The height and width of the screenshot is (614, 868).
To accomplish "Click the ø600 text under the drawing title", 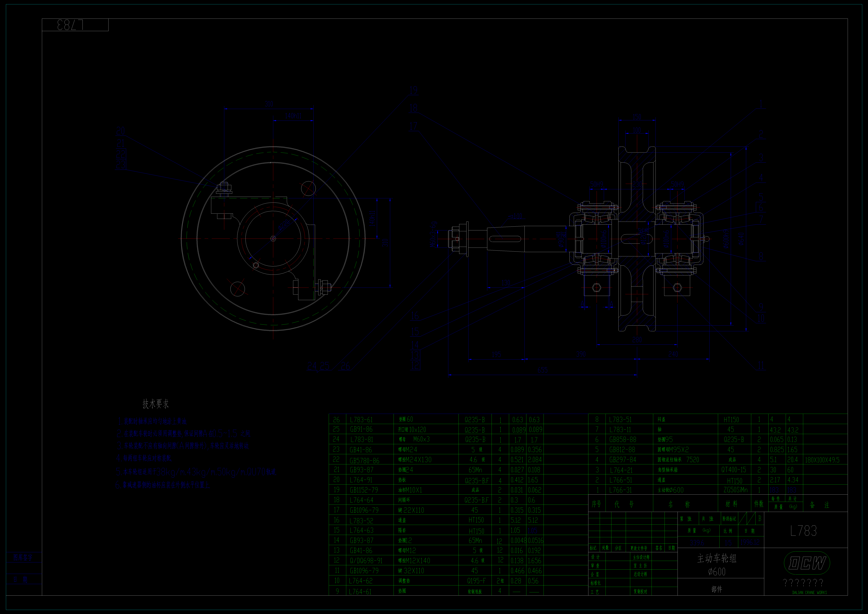I will click(717, 572).
